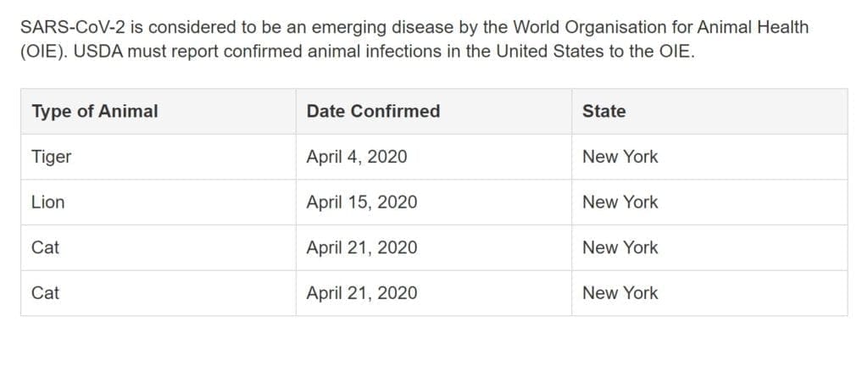Click the word "SARS-CoV-2" in the paragraph

[73, 26]
